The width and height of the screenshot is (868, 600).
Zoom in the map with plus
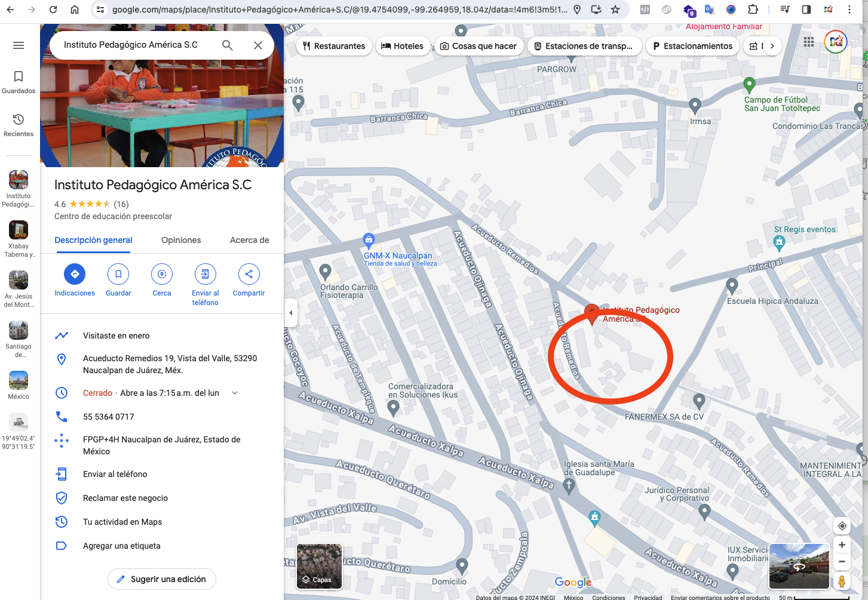pos(842,544)
